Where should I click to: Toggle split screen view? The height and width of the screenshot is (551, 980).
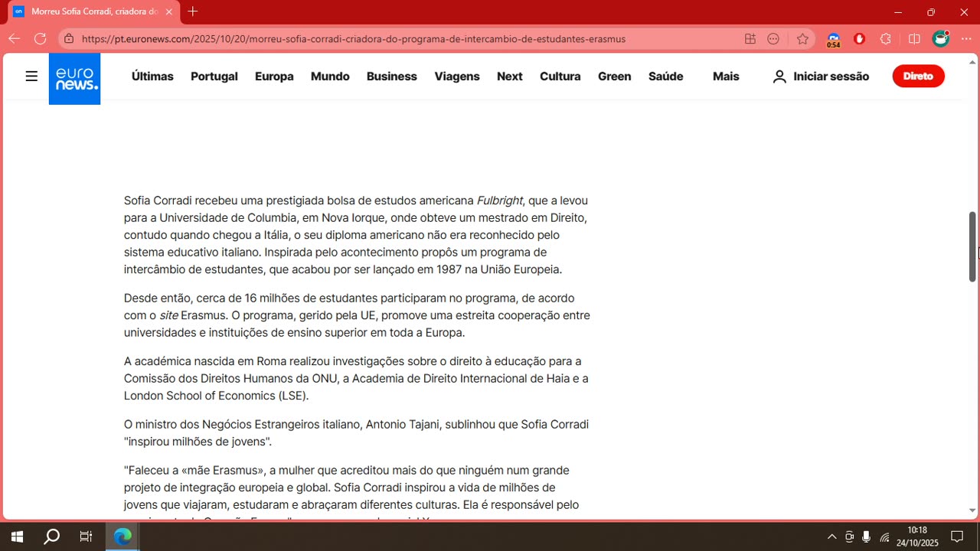[x=914, y=38]
